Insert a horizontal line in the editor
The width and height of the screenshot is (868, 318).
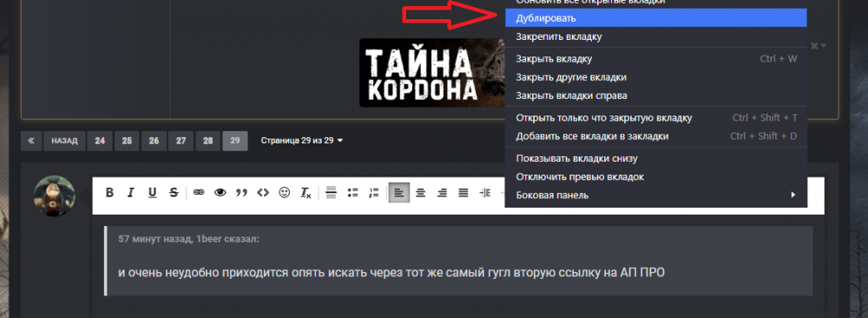(331, 193)
